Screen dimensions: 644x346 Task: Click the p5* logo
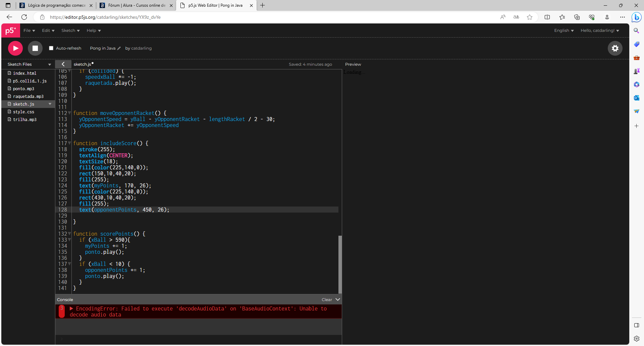(x=11, y=31)
